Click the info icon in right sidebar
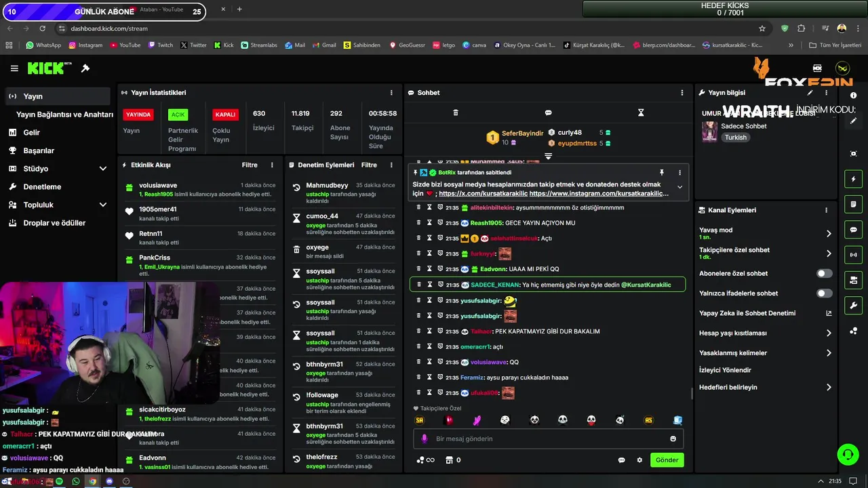The height and width of the screenshot is (488, 868). pos(854,96)
